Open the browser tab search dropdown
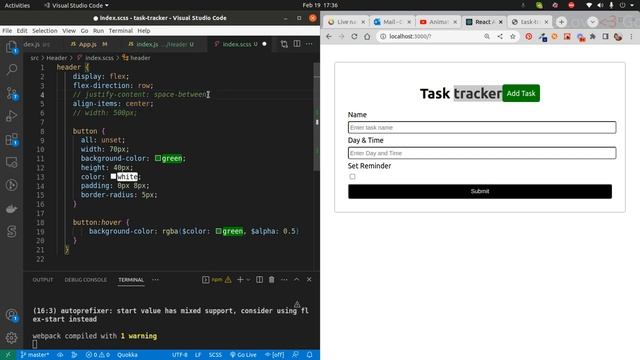640x360 pixels. pyautogui.click(x=592, y=22)
